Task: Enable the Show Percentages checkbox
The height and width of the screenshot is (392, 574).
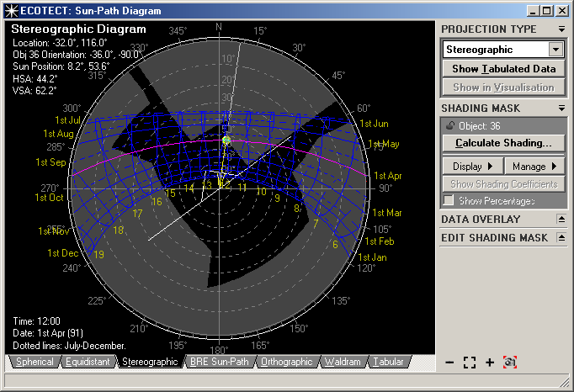Action: pyautogui.click(x=449, y=200)
